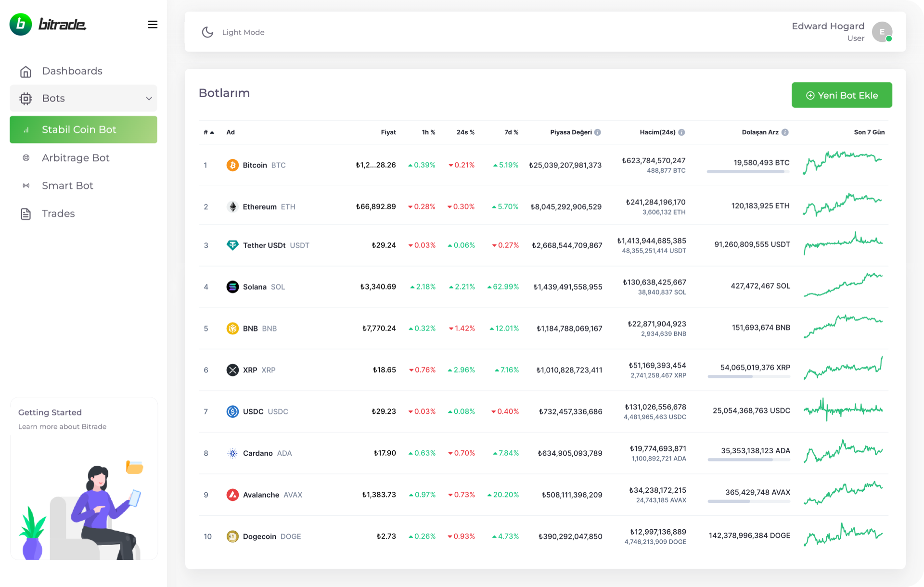This screenshot has height=587, width=924.
Task: Toggle Light Mode moon icon
Action: [x=207, y=32]
